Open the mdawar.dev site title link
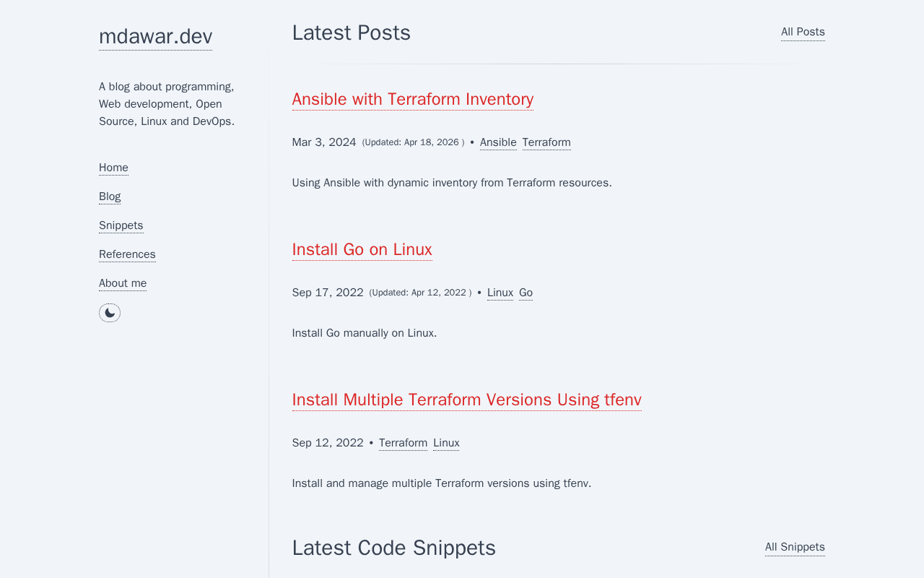Image resolution: width=924 pixels, height=578 pixels. tap(155, 36)
